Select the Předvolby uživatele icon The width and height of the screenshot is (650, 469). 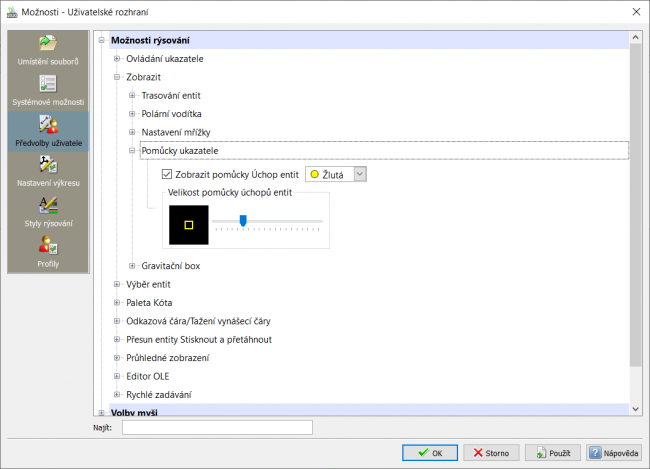pos(48,124)
